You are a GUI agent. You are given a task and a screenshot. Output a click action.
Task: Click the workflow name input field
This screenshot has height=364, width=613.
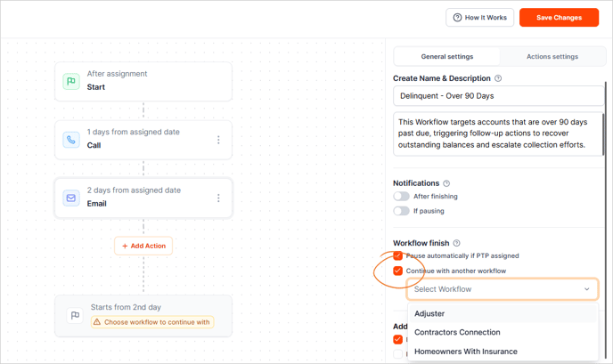click(x=498, y=95)
